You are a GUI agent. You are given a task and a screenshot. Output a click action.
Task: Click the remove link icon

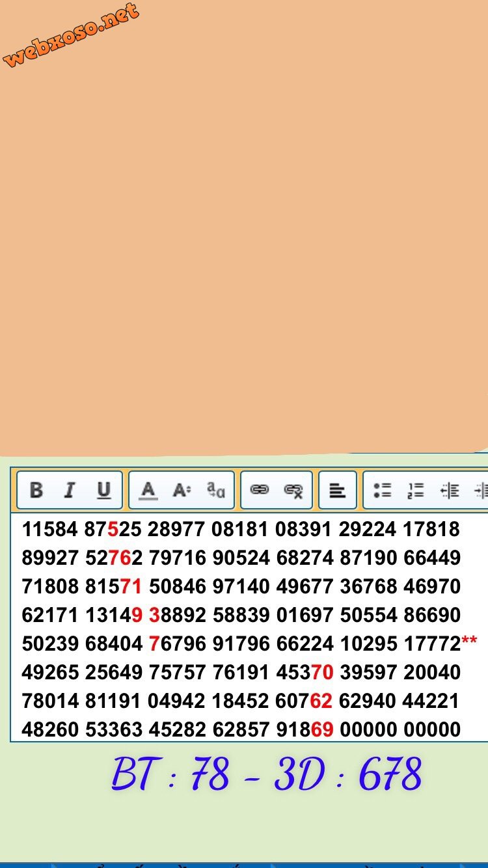293,490
